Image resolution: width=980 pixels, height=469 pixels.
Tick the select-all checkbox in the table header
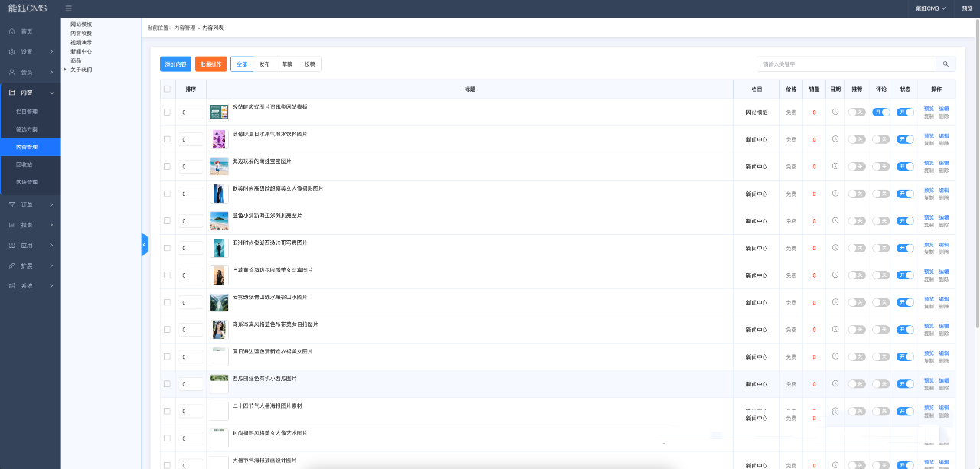(168, 89)
